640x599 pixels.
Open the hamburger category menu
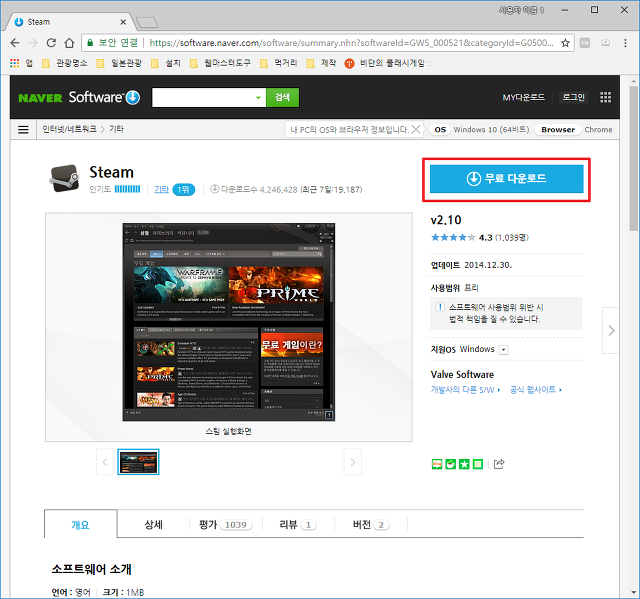(x=23, y=130)
